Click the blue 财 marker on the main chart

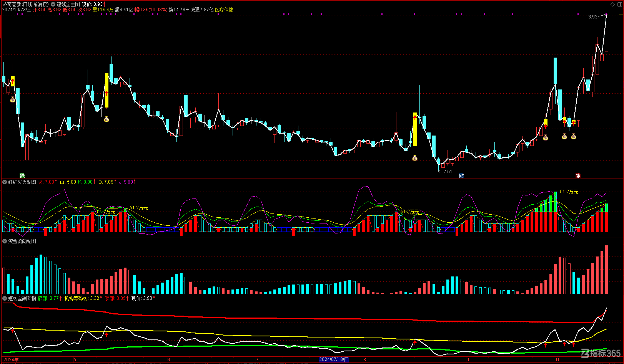click(x=462, y=176)
